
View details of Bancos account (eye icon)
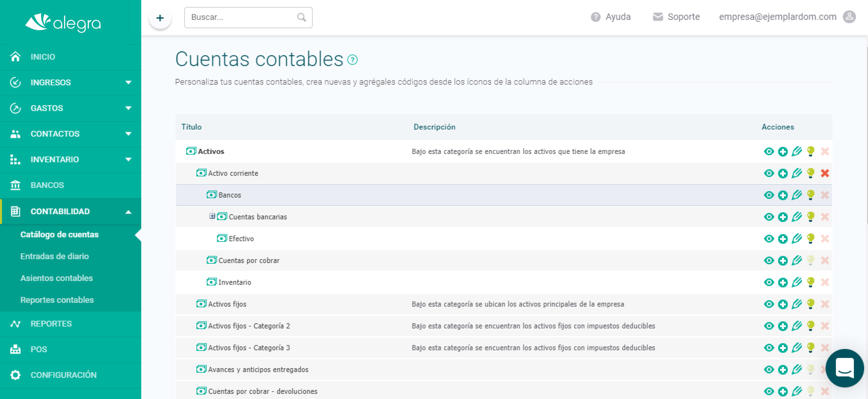(x=769, y=195)
